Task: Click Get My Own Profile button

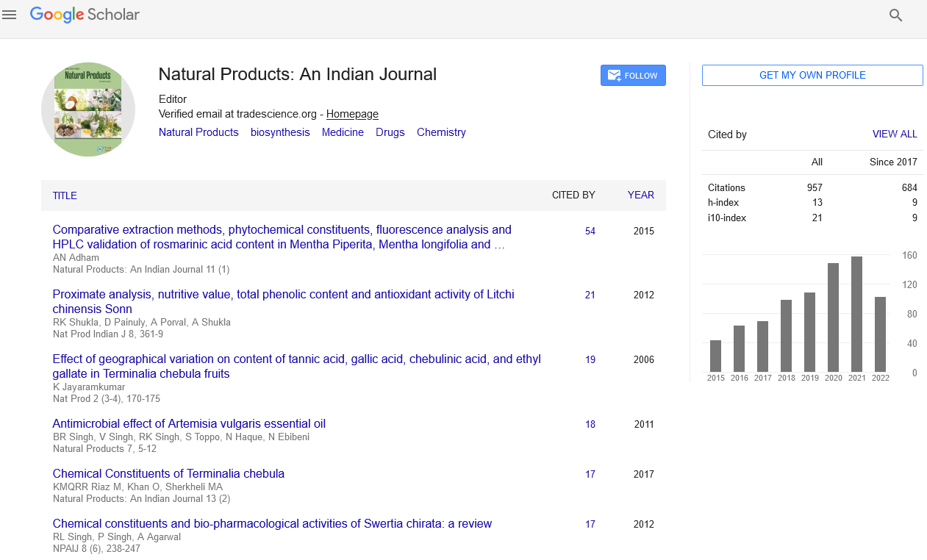Action: pyautogui.click(x=812, y=76)
